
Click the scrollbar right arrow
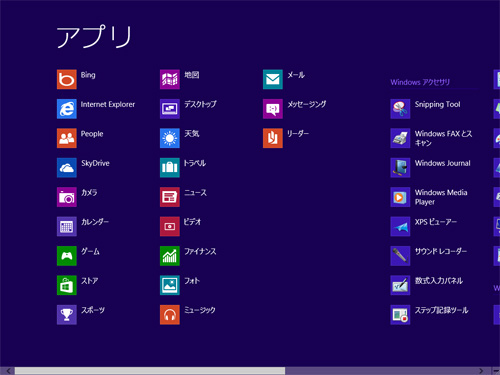click(481, 371)
